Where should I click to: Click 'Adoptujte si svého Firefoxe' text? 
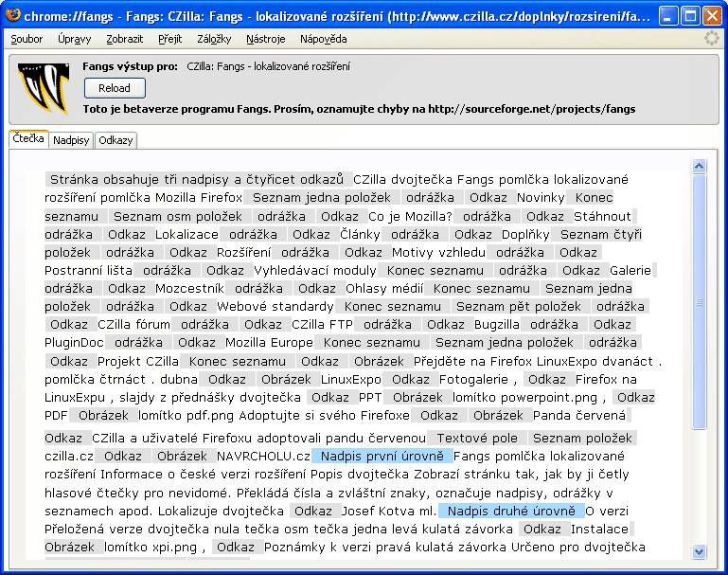pos(324,416)
